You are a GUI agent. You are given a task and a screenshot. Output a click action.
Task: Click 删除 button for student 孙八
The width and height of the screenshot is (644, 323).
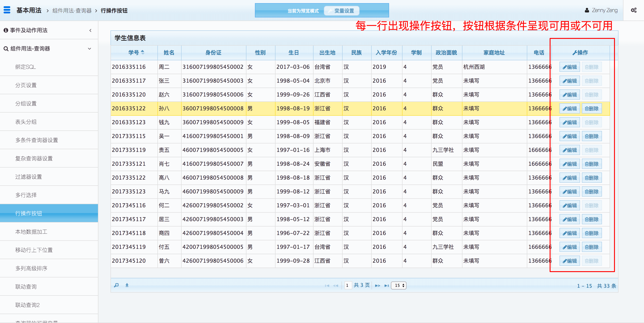point(591,108)
